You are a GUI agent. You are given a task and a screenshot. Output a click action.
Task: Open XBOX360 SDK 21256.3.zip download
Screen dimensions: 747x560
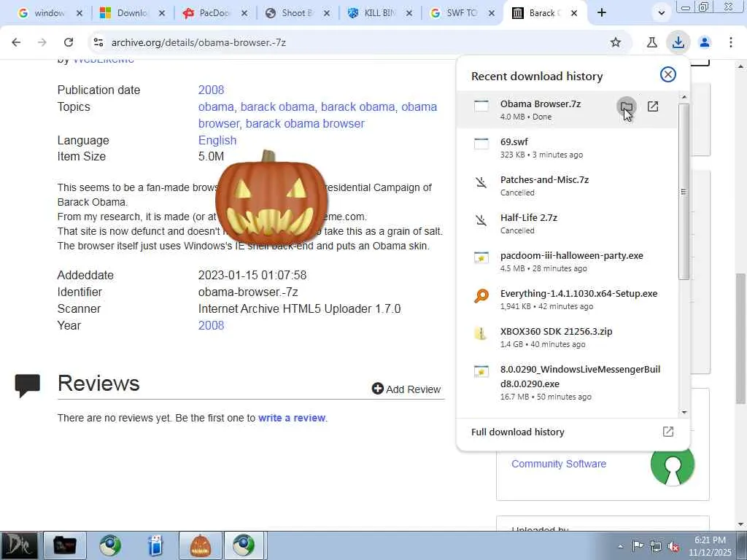point(567,337)
